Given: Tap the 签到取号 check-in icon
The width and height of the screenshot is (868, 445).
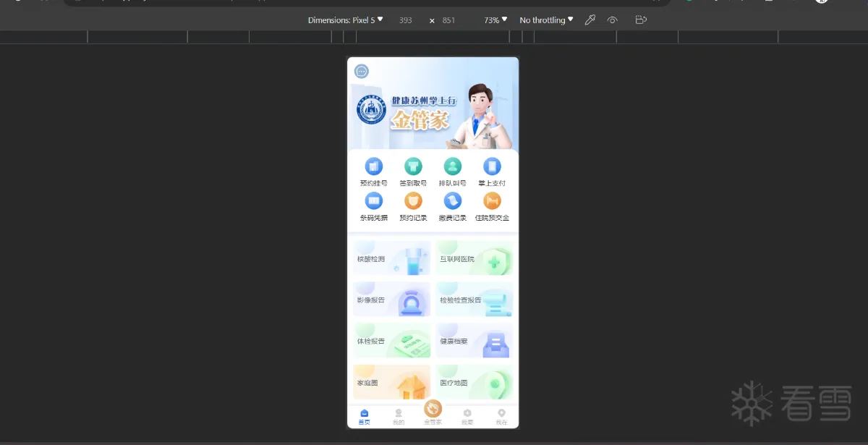Looking at the screenshot, I should pos(413,166).
